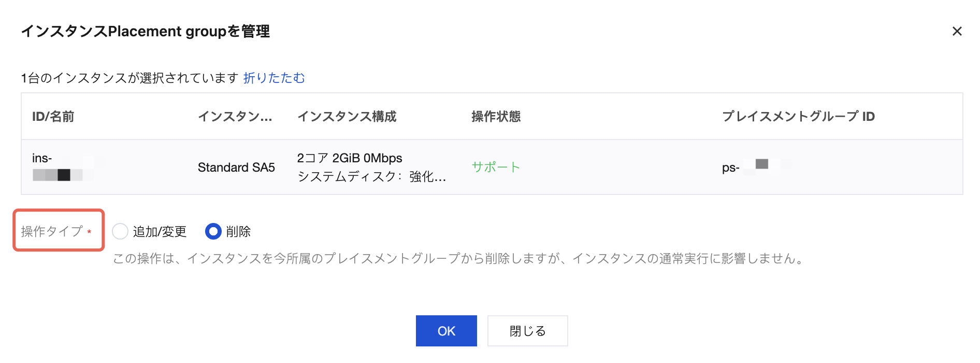Click the dialog title インスタンスPlacement groupを管理
This screenshot has width=980, height=363.
145,32
